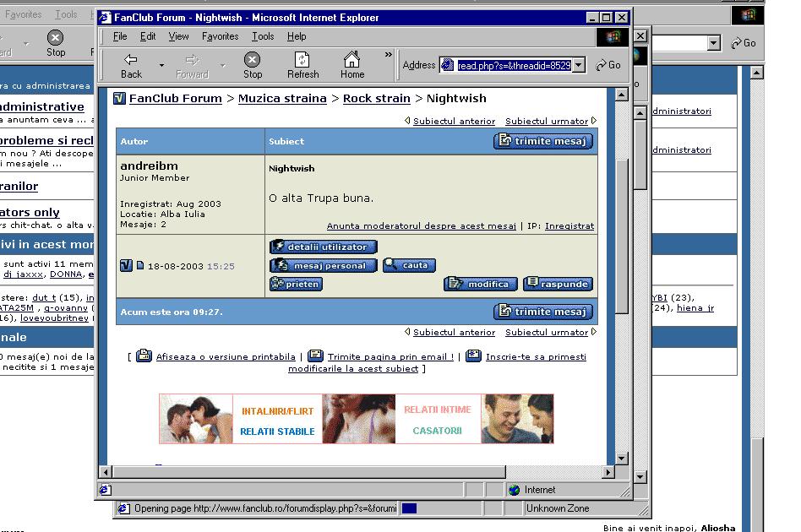
Task: Click the FanClub status icon beside post date
Action: pyautogui.click(x=126, y=265)
